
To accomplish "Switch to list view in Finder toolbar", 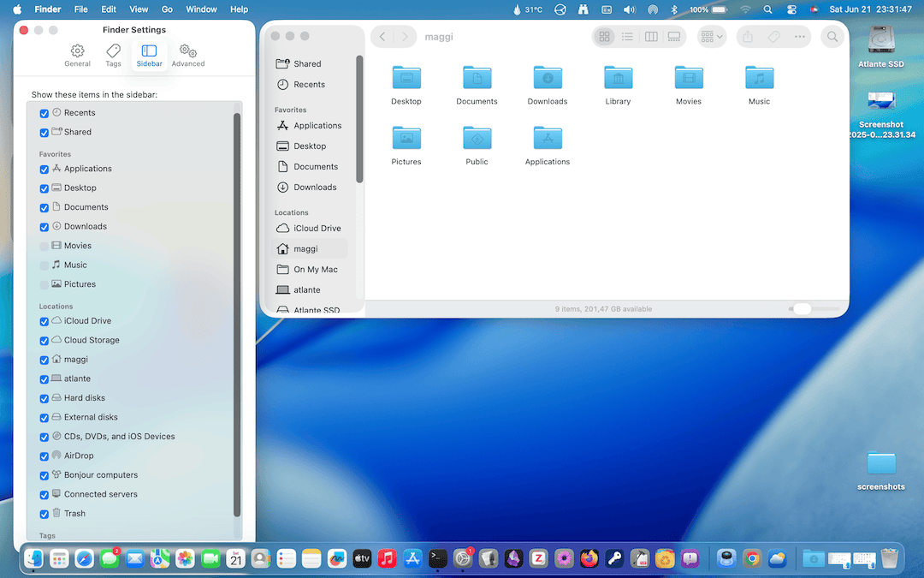I will point(627,37).
